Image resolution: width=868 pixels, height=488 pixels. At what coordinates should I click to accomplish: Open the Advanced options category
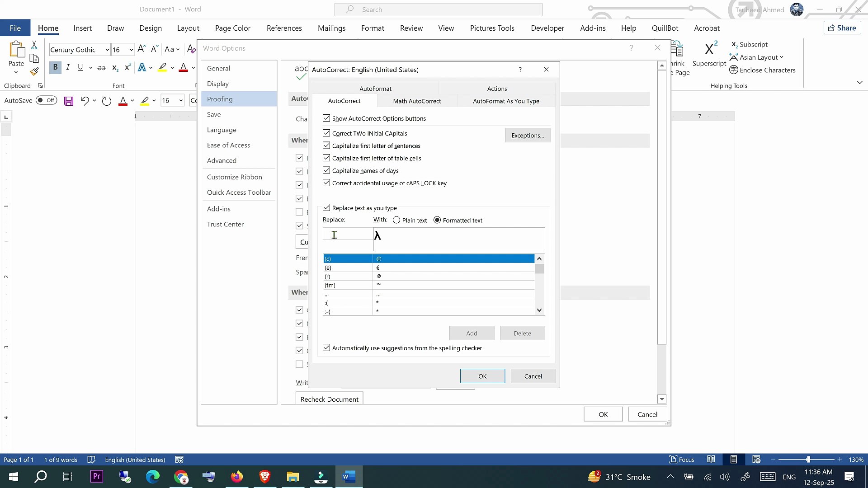point(222,160)
